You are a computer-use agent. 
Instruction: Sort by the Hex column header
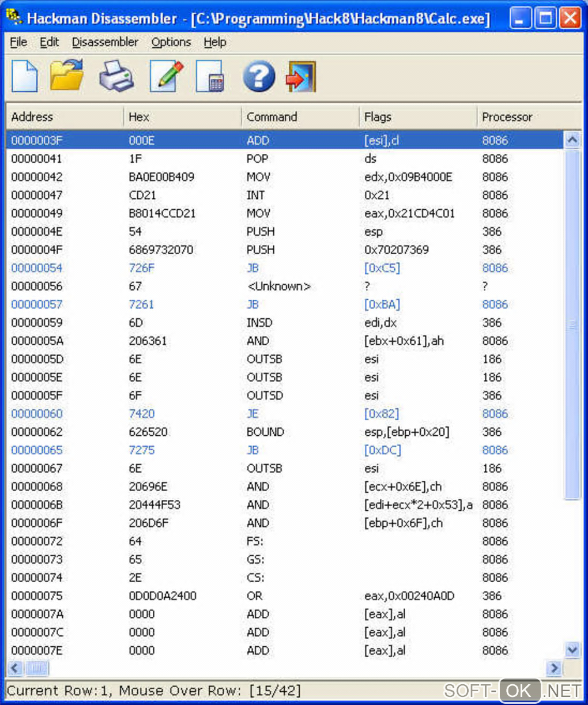[182, 116]
